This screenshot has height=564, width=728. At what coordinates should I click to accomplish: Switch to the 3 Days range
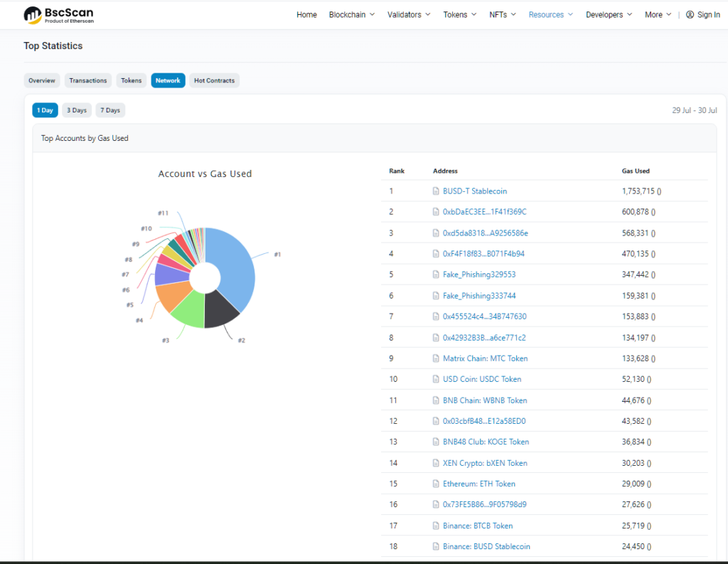coord(77,110)
